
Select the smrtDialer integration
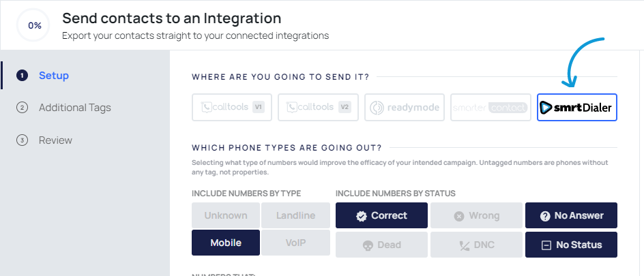576,108
